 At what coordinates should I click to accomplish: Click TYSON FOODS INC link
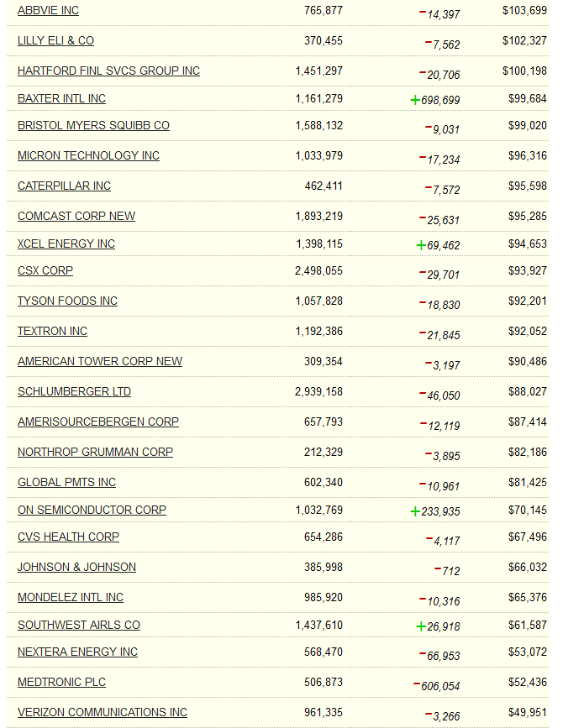click(67, 301)
